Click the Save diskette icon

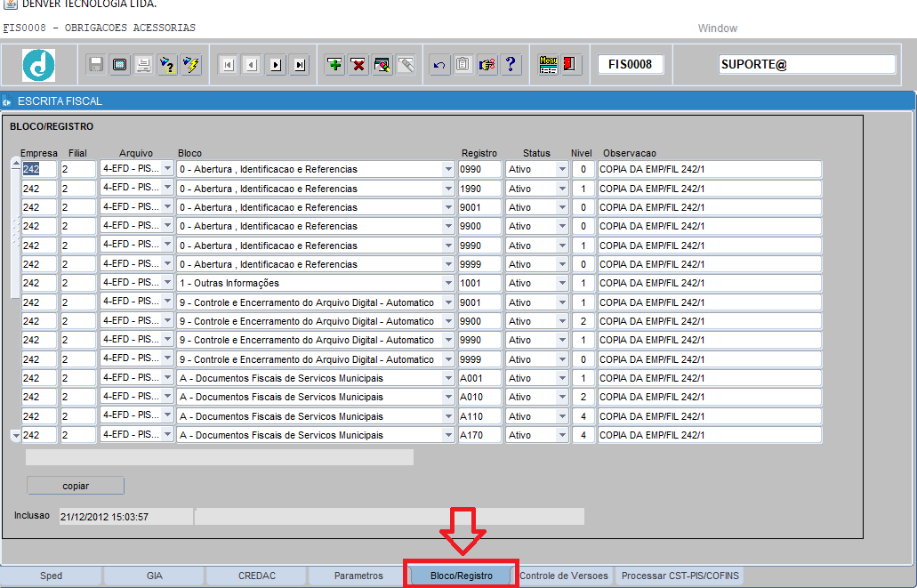click(96, 64)
